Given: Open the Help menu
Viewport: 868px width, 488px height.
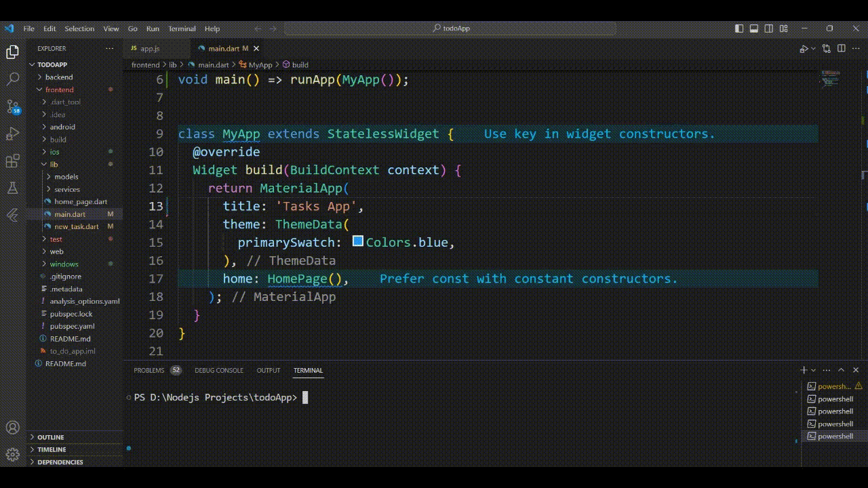Looking at the screenshot, I should [212, 28].
